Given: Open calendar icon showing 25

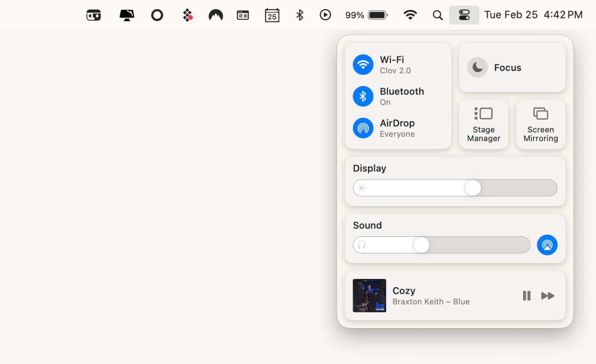Looking at the screenshot, I should 272,15.
